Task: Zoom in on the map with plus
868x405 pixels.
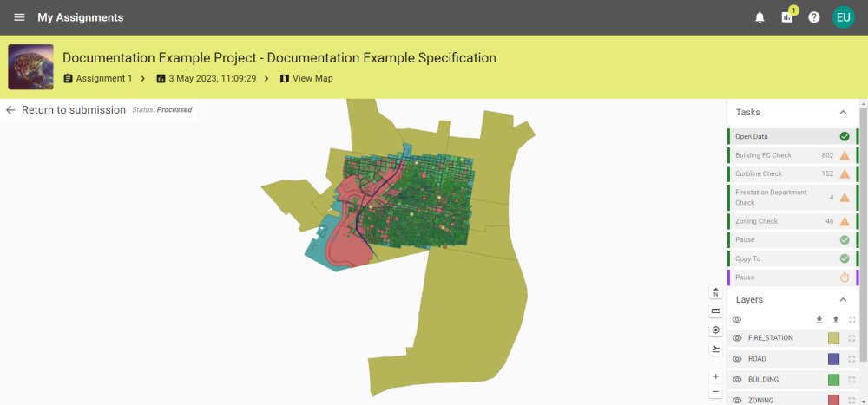Action: (716, 376)
